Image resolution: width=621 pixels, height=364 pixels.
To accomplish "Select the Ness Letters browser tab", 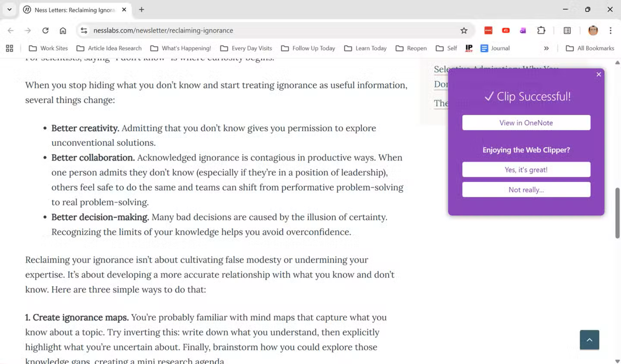I will (75, 10).
